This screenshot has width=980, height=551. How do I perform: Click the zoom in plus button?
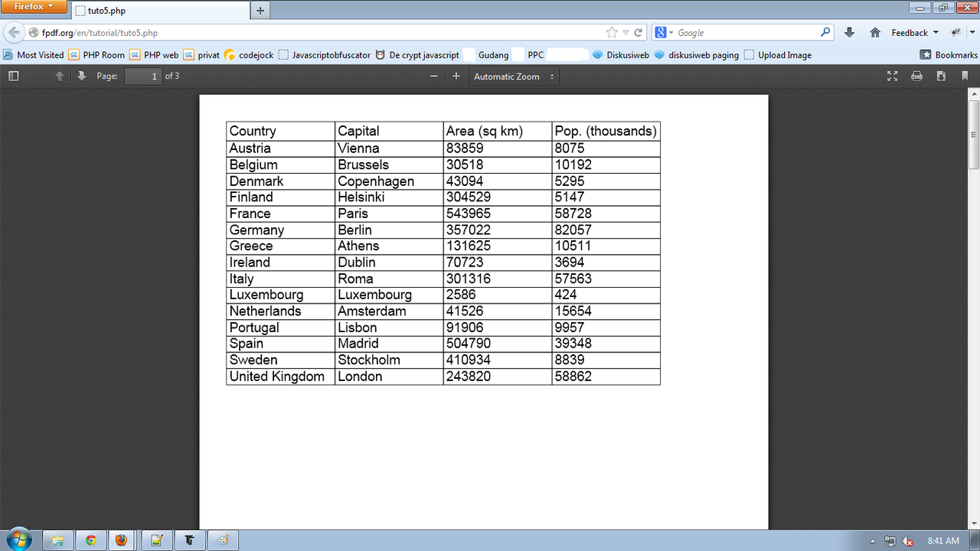[456, 77]
